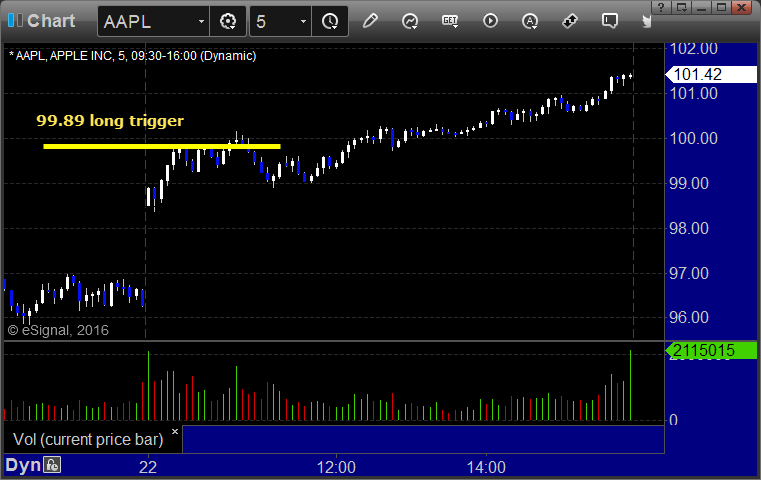The image size is (761, 480).
Task: Open help question mark button
Action: click(661, 7)
